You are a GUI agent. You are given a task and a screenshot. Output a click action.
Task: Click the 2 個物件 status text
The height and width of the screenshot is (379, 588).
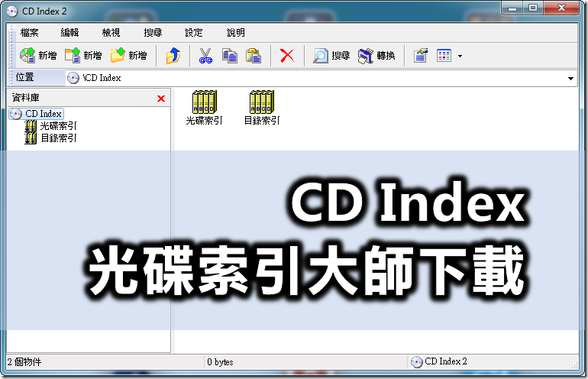24,362
